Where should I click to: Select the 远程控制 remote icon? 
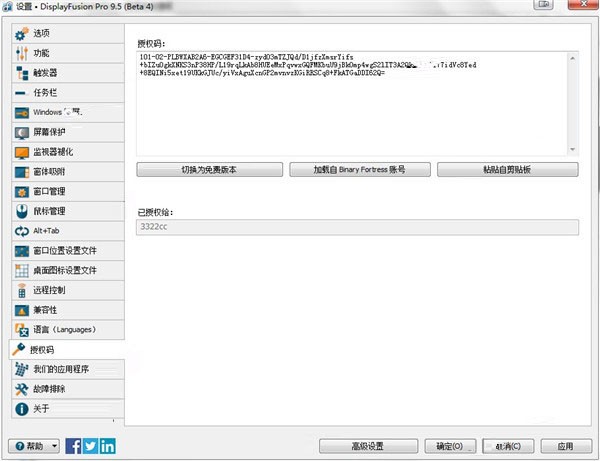click(22, 290)
